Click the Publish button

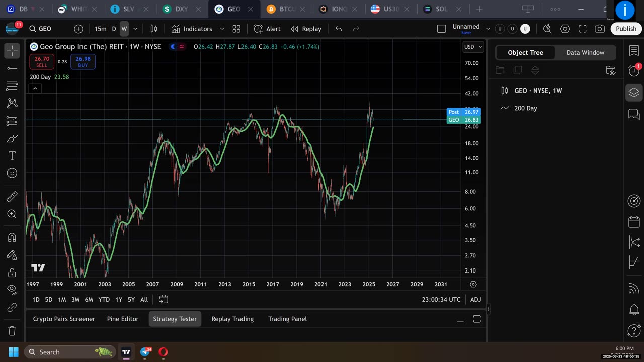(626, 29)
